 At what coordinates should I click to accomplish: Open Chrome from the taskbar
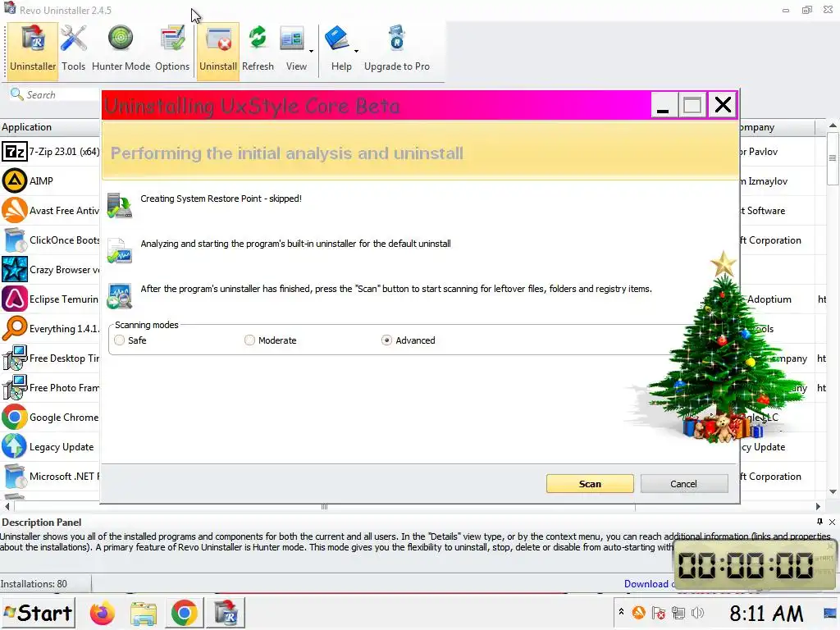[184, 614]
